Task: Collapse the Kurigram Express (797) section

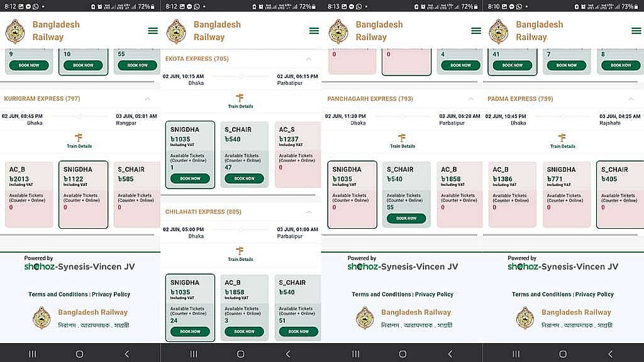Action: (x=147, y=99)
